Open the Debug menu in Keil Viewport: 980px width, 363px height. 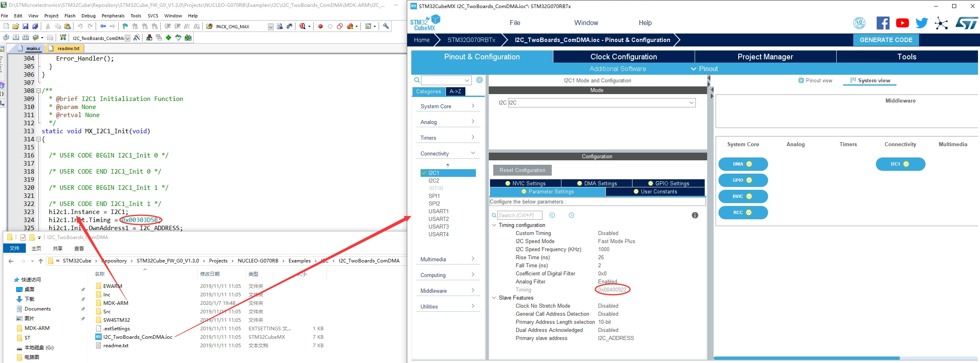[88, 16]
